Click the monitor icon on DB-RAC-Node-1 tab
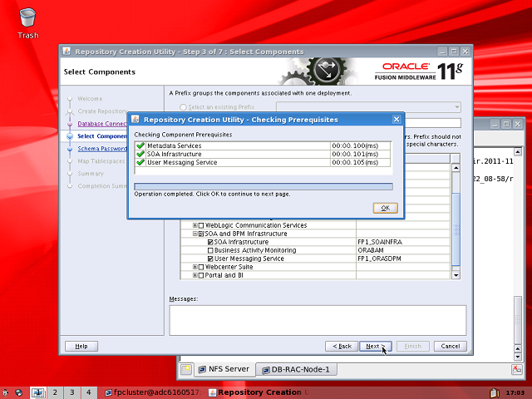 coord(266,370)
